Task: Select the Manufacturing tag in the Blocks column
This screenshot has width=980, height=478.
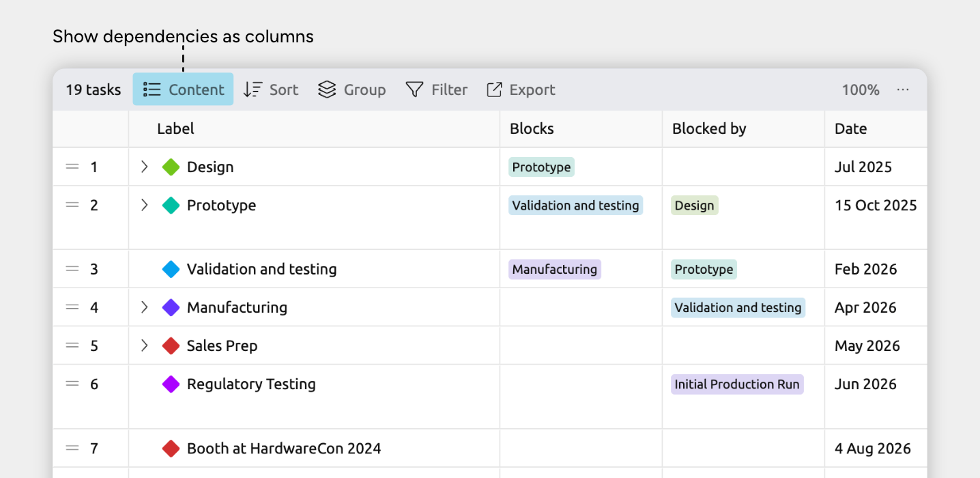Action: [x=555, y=269]
